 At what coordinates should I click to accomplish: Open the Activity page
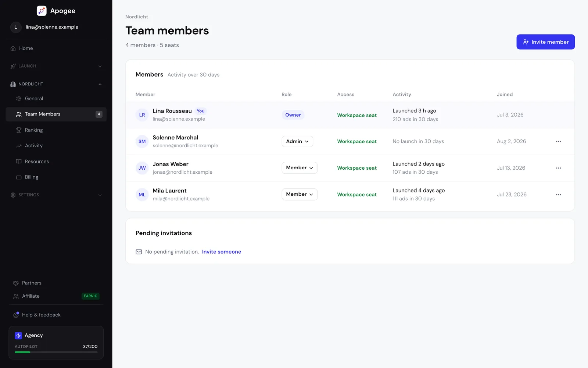coord(56,146)
